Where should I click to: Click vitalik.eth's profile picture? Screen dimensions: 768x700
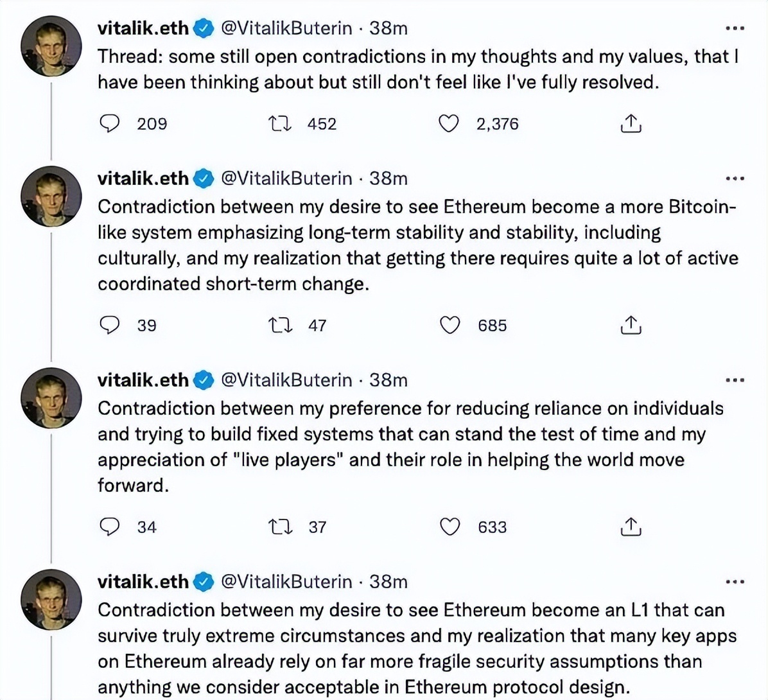pos(51,45)
